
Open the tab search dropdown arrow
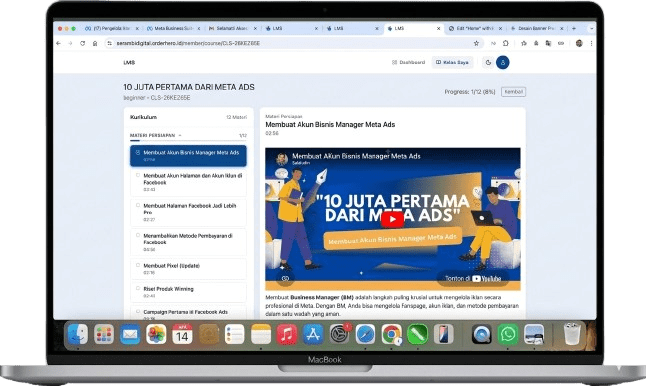pos(592,28)
